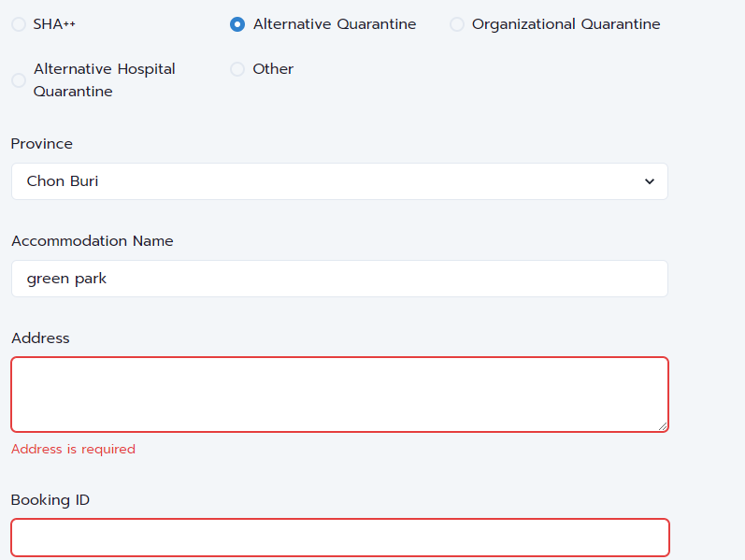Click inside the empty Address textarea
Image resolution: width=745 pixels, height=560 pixels.
pos(339,395)
